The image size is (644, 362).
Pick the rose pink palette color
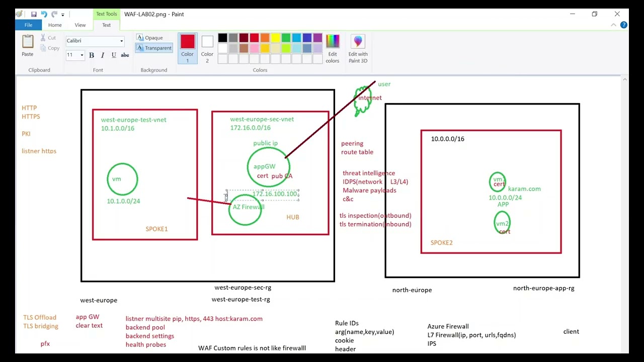click(x=254, y=48)
